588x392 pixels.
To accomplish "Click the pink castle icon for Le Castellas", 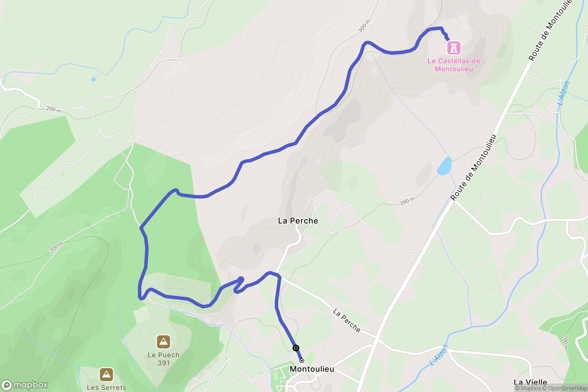I will (x=454, y=48).
